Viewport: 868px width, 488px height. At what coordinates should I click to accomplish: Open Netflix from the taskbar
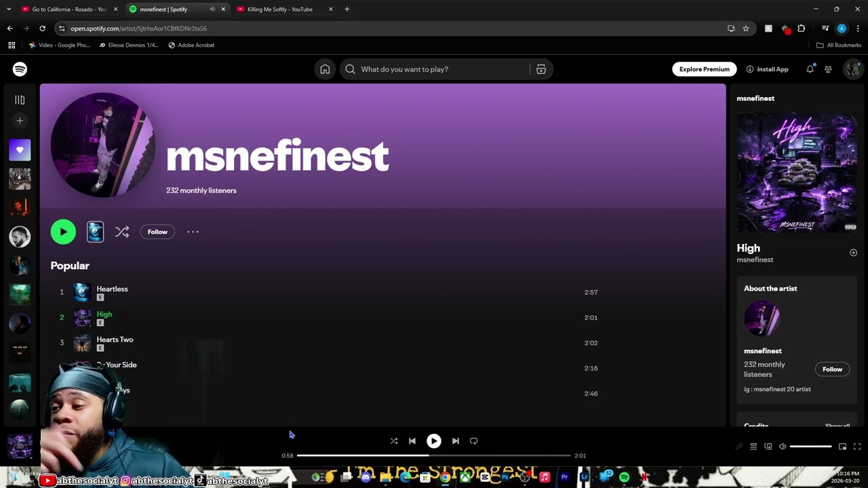click(643, 477)
